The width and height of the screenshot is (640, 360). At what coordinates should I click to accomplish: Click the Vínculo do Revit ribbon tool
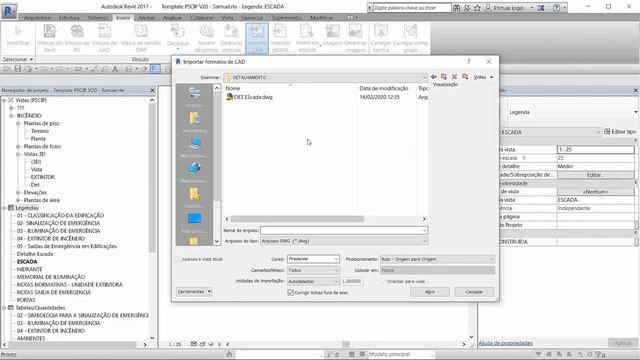coord(50,38)
